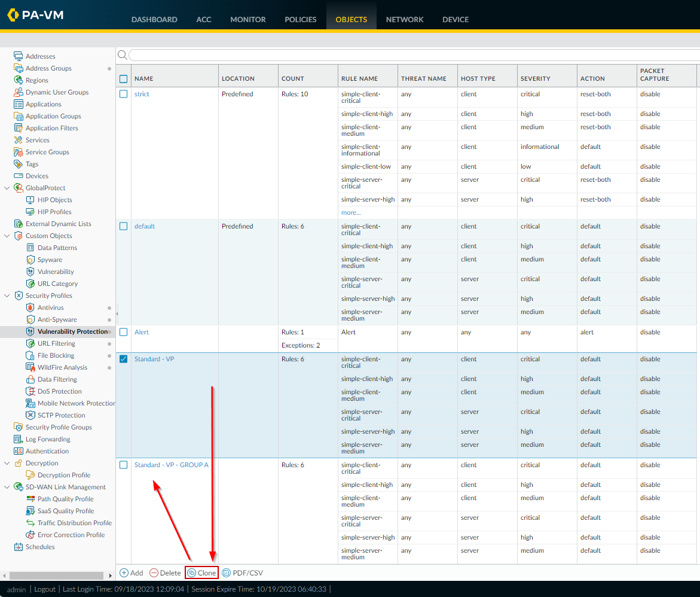Click the Log Forwarding icon

click(19, 439)
